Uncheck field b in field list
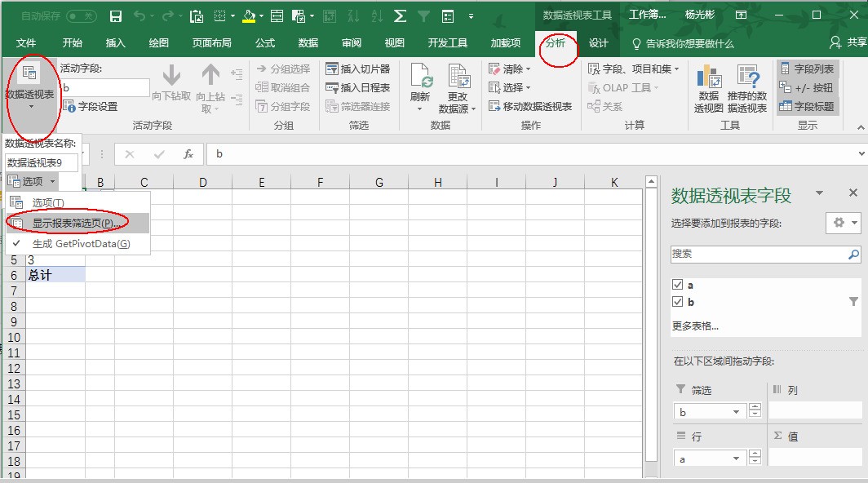868x483 pixels. pos(677,302)
